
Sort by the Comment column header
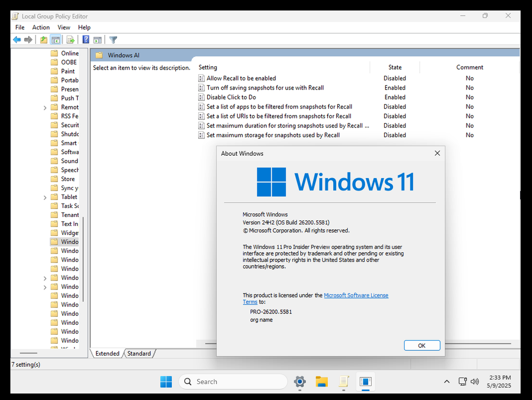470,67
